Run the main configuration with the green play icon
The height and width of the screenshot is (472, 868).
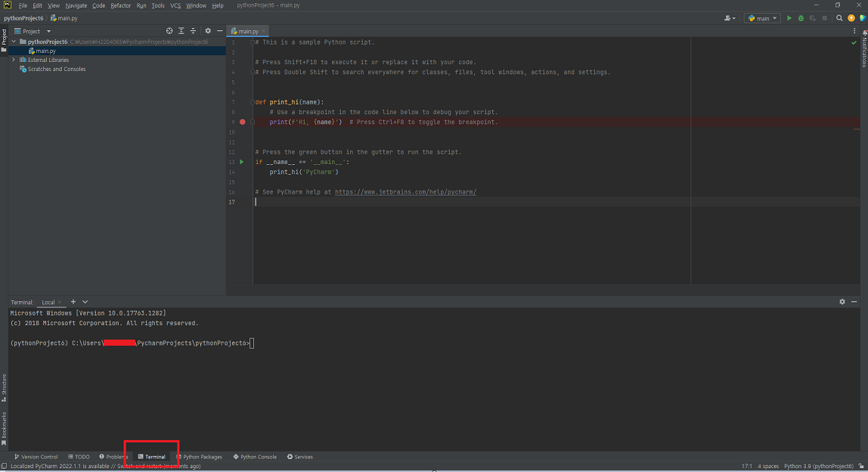pyautogui.click(x=789, y=18)
